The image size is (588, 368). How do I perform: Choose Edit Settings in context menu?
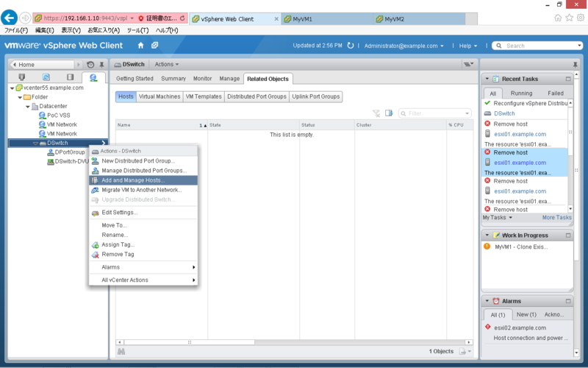point(143,213)
